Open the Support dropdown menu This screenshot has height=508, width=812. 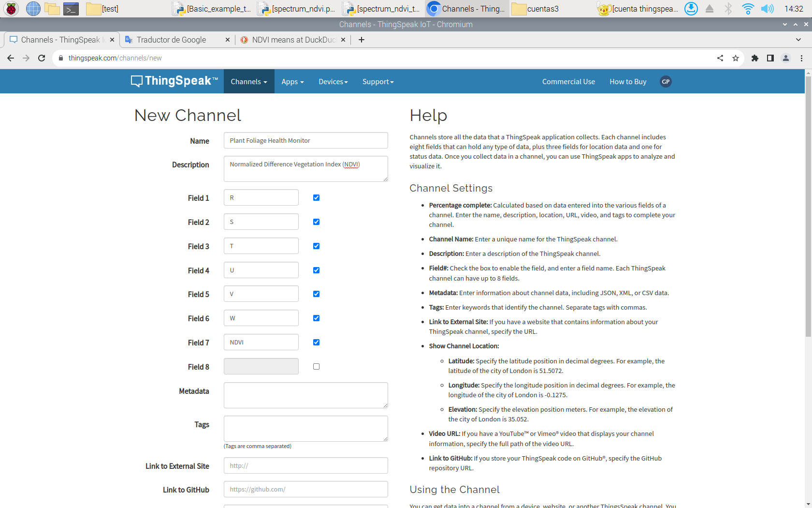tap(378, 82)
